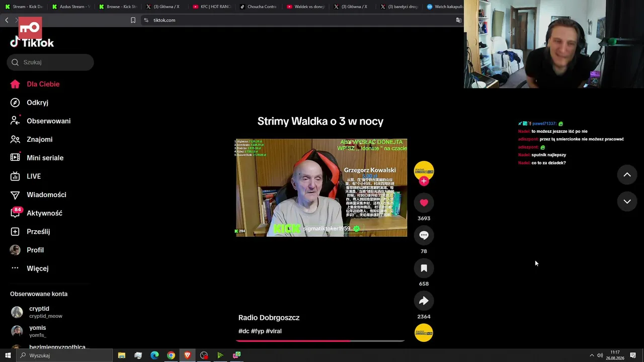Switch to the bandyci drog X tab

(x=398, y=7)
